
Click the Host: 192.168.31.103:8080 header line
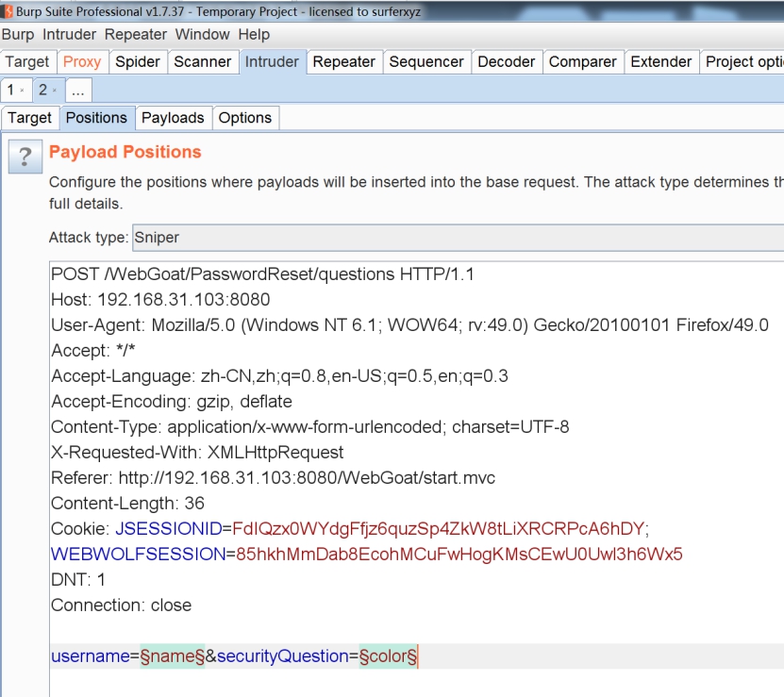160,300
